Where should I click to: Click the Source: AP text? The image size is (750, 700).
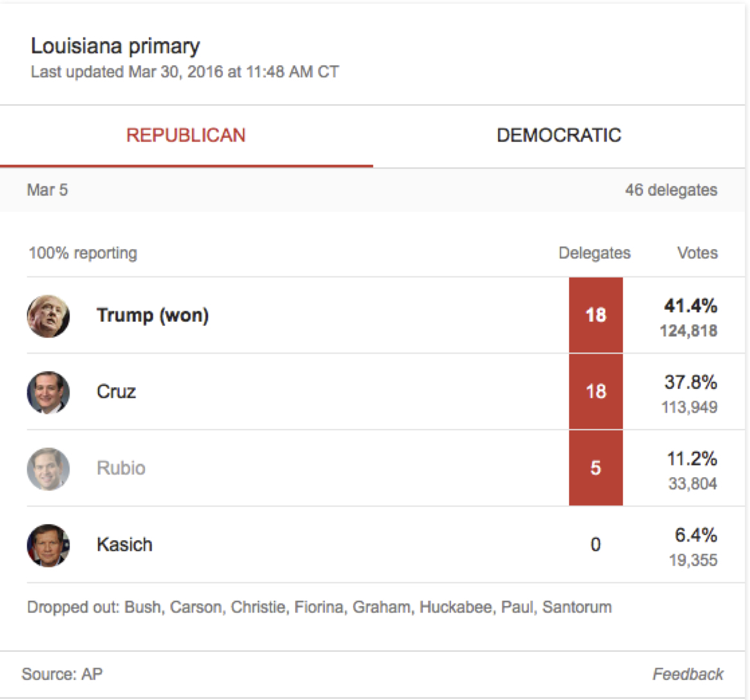pyautogui.click(x=62, y=674)
